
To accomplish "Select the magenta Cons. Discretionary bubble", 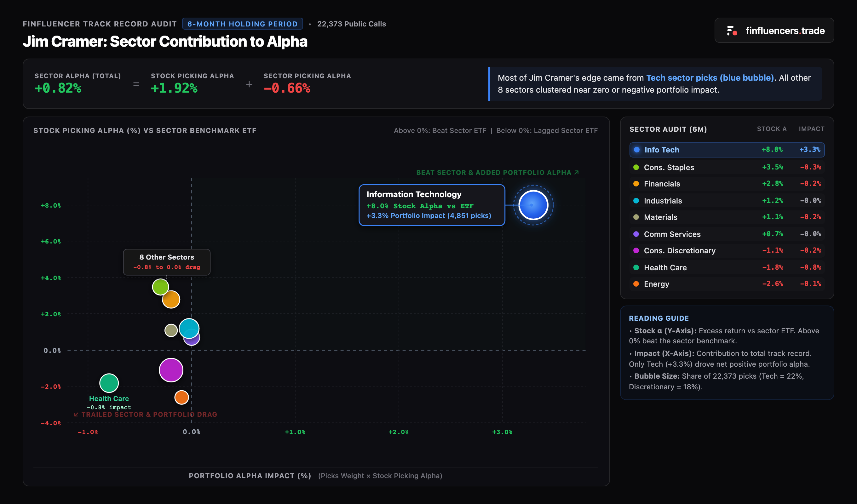I will click(x=171, y=370).
